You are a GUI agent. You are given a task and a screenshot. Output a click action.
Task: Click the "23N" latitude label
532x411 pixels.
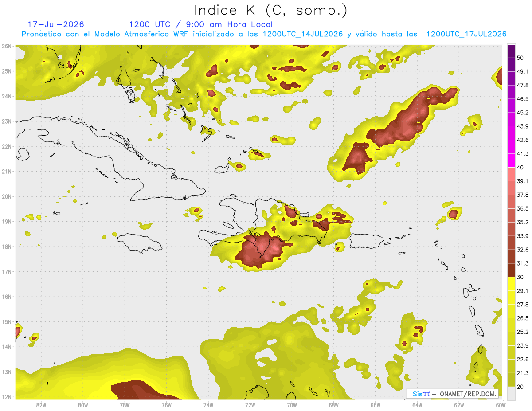coord(7,121)
